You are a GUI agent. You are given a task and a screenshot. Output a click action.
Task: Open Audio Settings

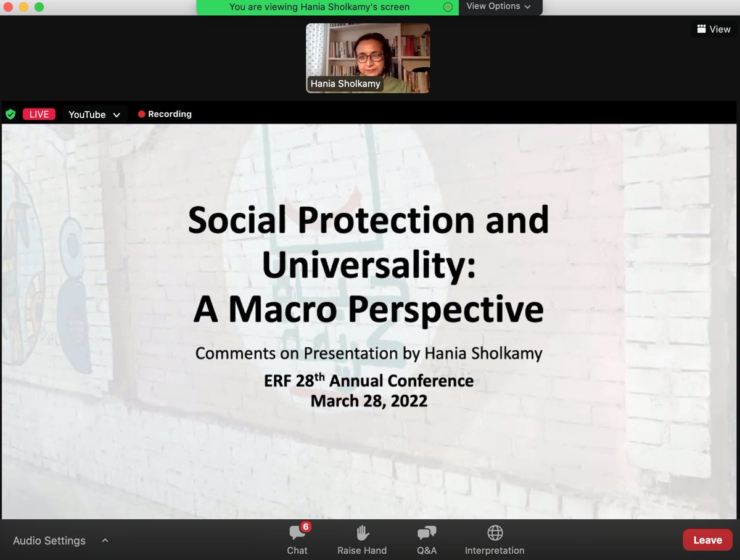[x=49, y=540]
